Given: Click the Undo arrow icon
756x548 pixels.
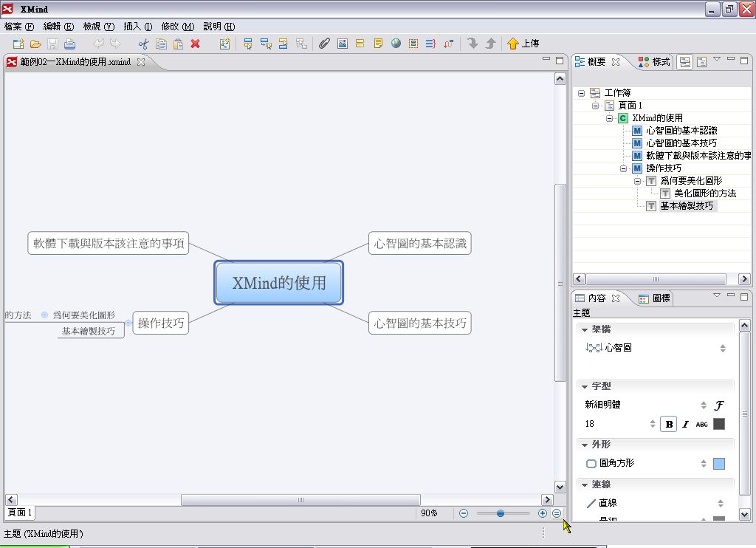Looking at the screenshot, I should tap(98, 44).
